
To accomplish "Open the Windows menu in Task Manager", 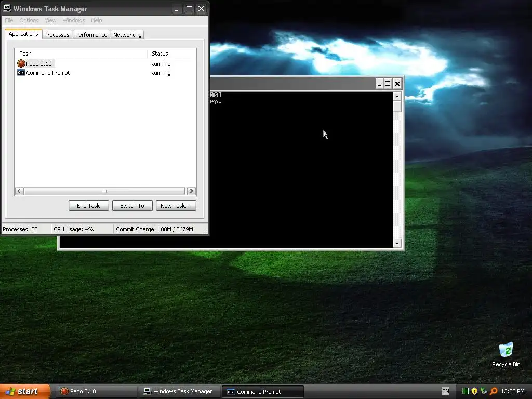I will tap(74, 20).
